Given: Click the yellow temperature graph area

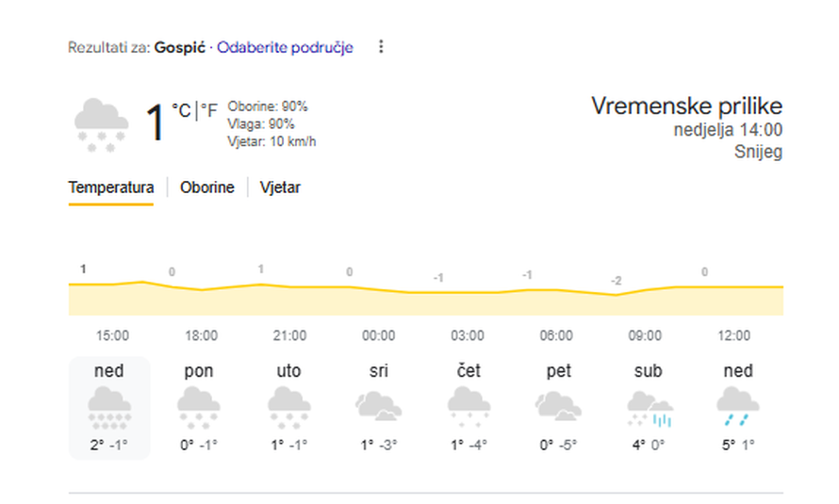Looking at the screenshot, I should click(x=424, y=301).
